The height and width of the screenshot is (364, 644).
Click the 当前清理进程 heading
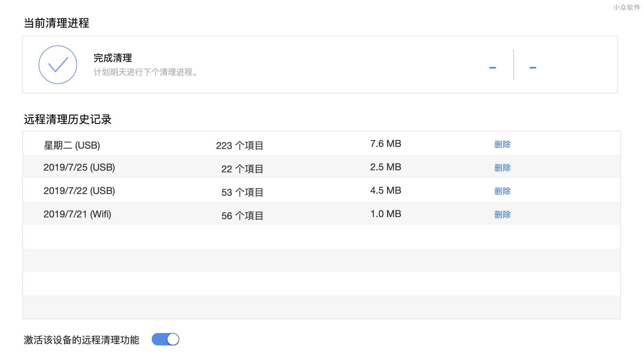point(56,23)
